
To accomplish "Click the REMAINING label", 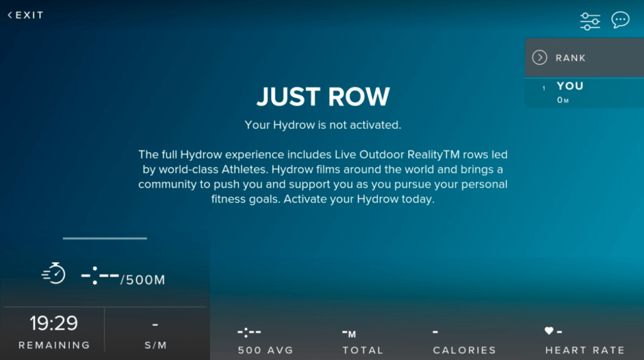I will point(54,345).
